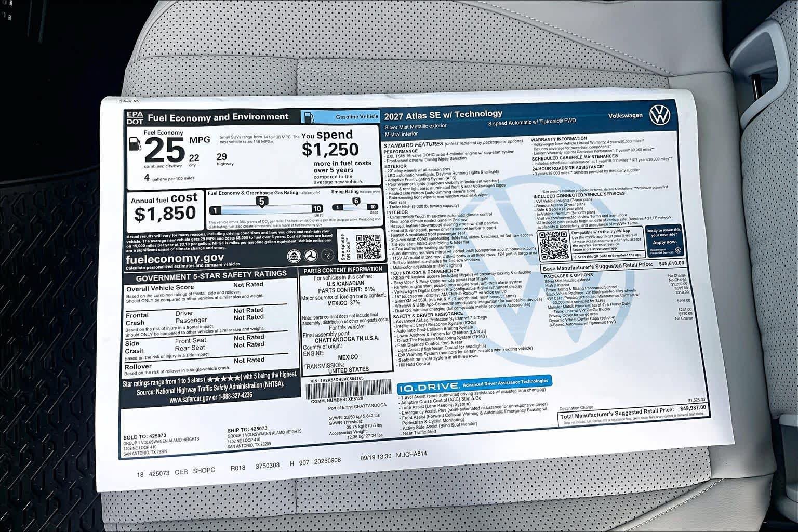Click the 'Learn more at vw.com/app' text
Screen dimensions: 798x532
tap(595, 249)
